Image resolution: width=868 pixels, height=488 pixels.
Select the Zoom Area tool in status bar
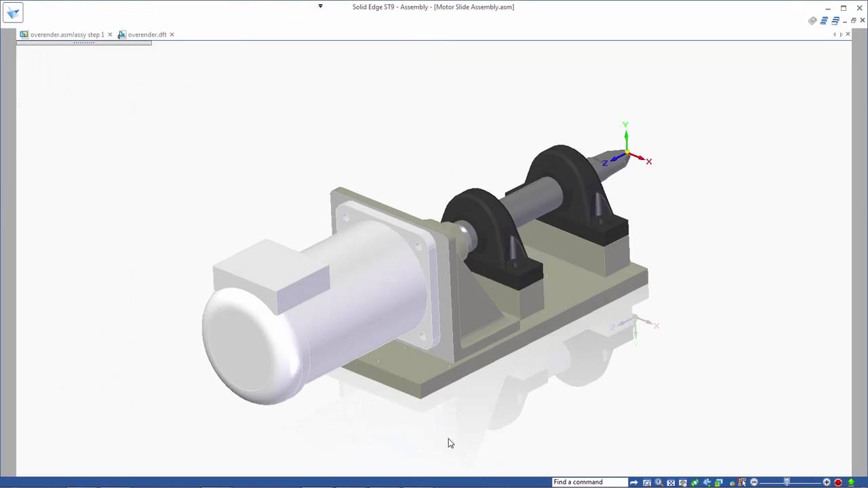(x=647, y=483)
